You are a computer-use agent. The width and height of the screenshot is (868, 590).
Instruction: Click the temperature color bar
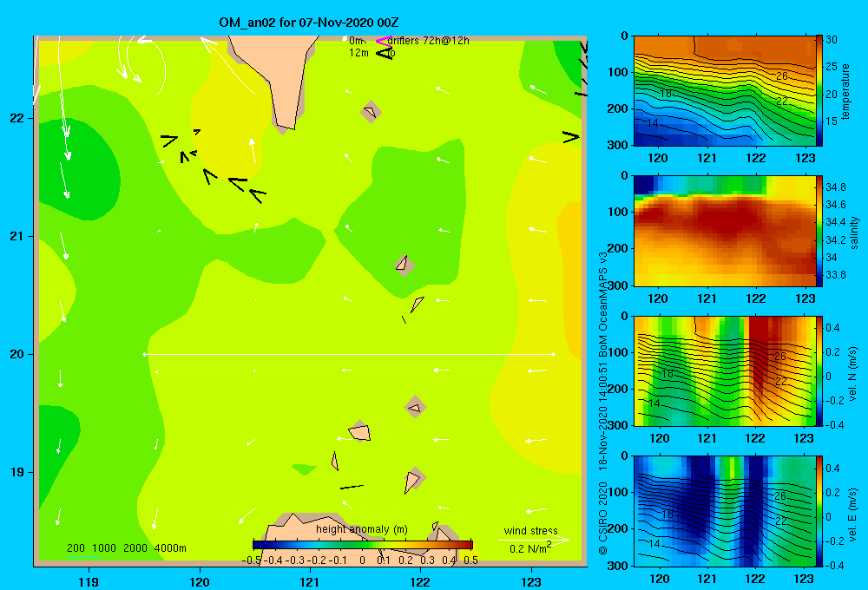click(819, 91)
